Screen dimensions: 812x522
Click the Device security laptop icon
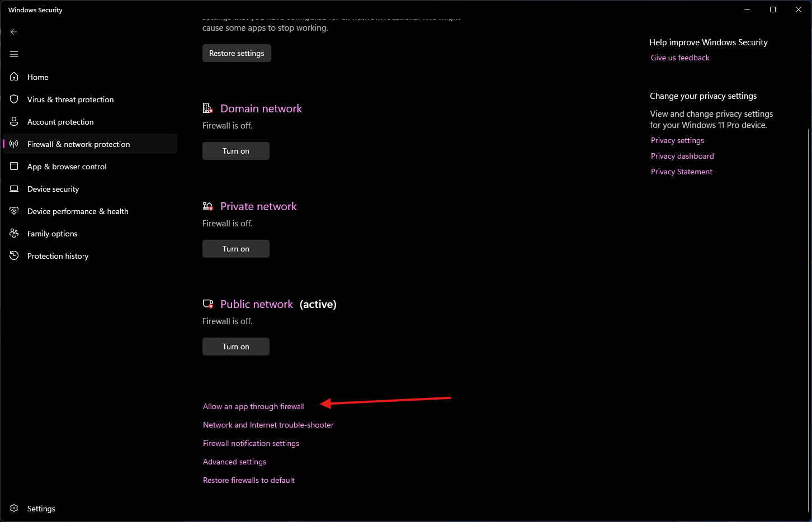14,188
